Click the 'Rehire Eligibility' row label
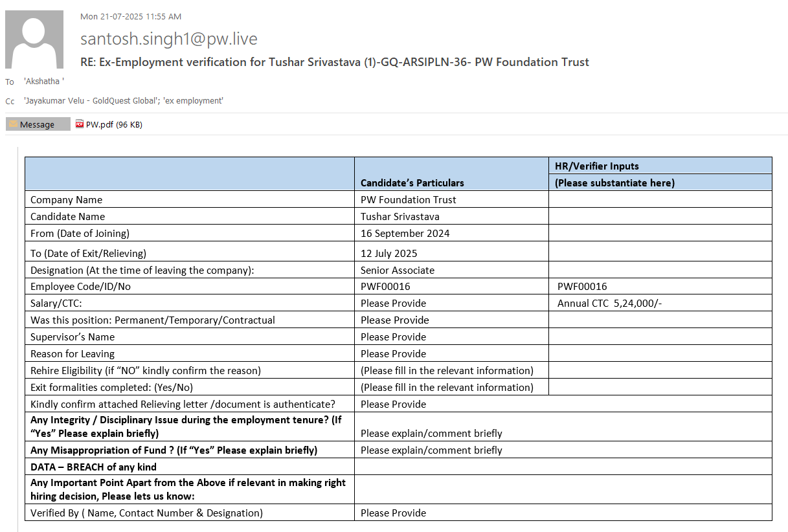788x532 pixels. click(146, 370)
